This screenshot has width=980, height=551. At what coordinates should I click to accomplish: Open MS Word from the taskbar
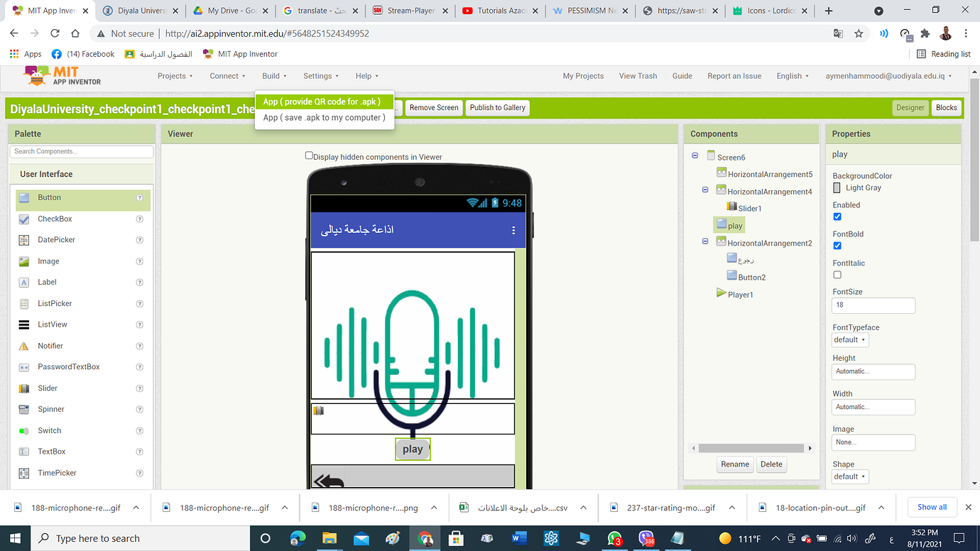pos(519,538)
